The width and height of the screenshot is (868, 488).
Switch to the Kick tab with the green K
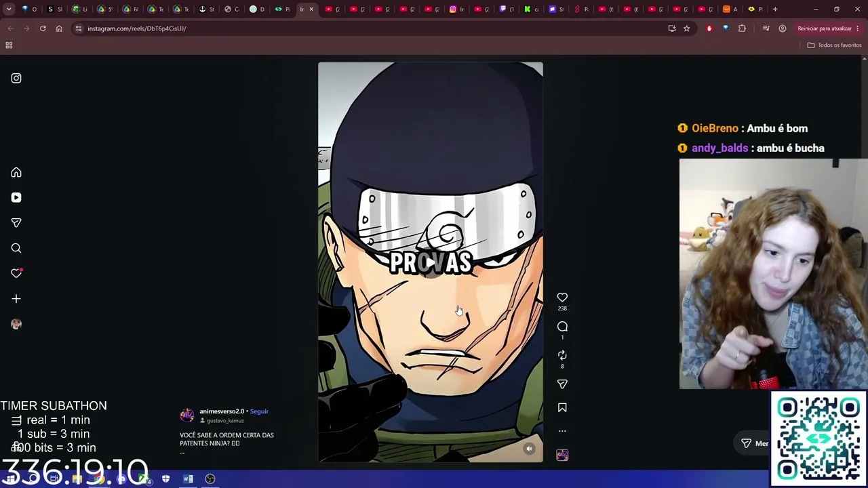coord(532,9)
